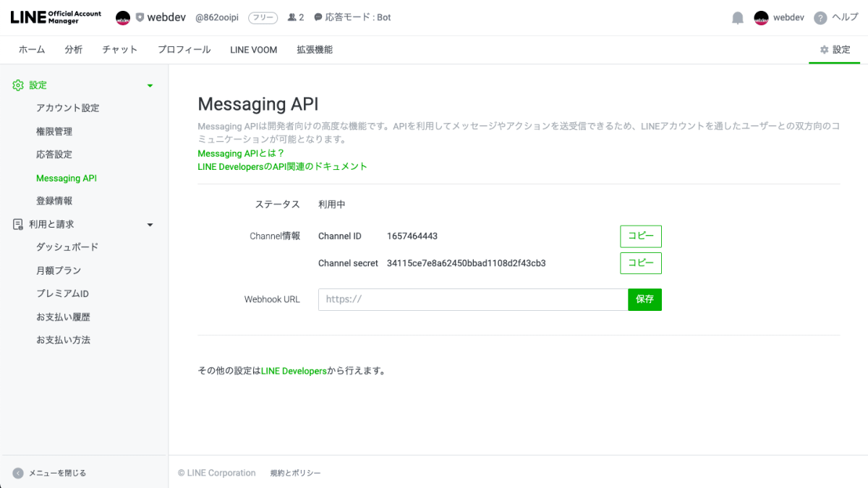Select 権限管理 in sidebar

coord(54,132)
